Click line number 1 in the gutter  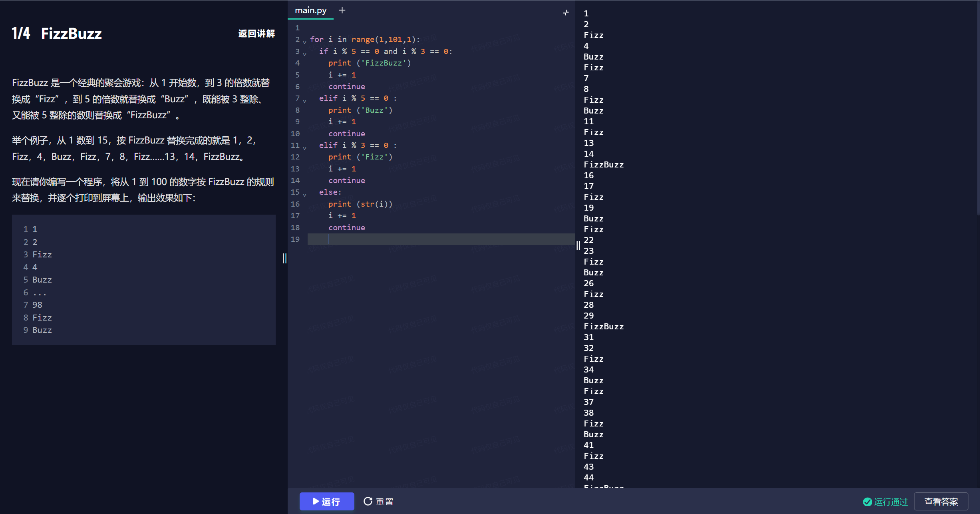coord(297,28)
